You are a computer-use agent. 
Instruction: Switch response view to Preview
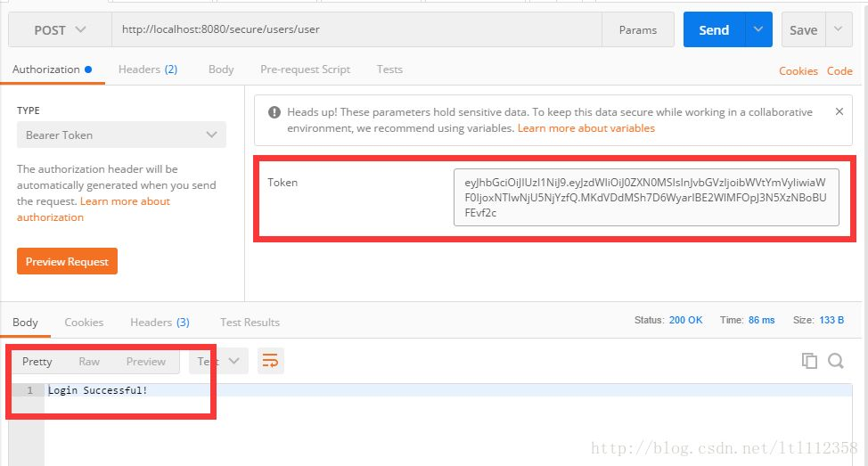pos(145,362)
